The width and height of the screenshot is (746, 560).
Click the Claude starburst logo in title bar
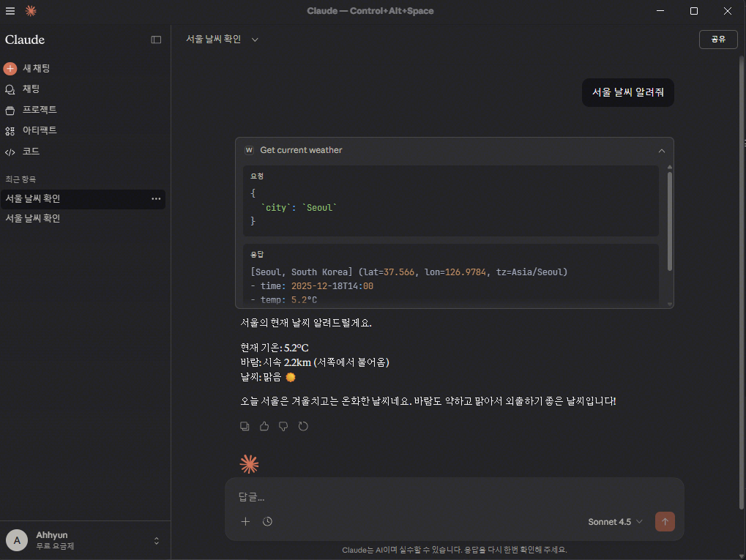point(31,10)
